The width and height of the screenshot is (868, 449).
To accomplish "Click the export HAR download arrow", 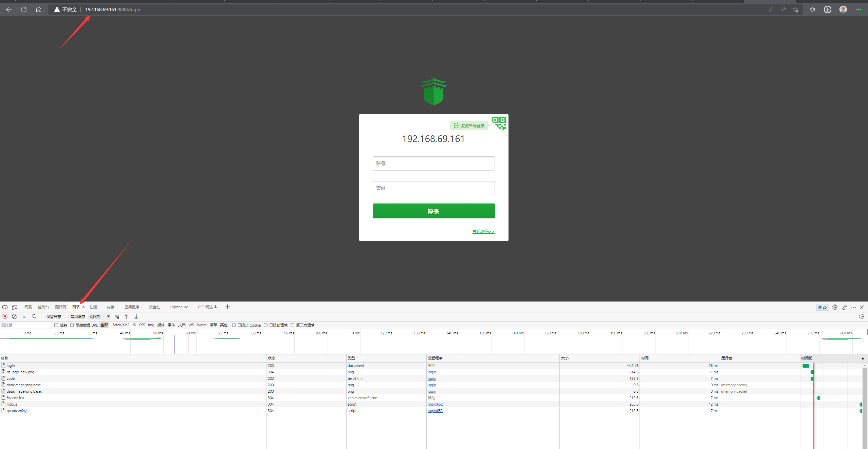I will click(x=136, y=316).
